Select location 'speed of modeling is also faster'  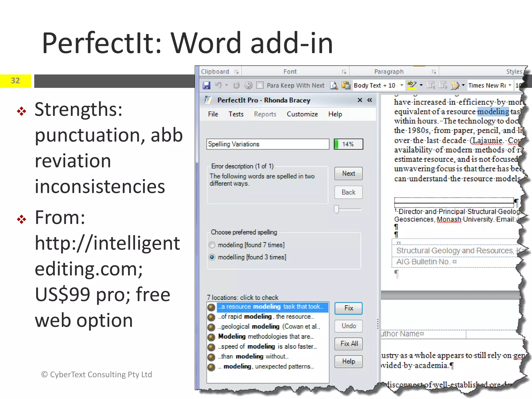(x=268, y=347)
